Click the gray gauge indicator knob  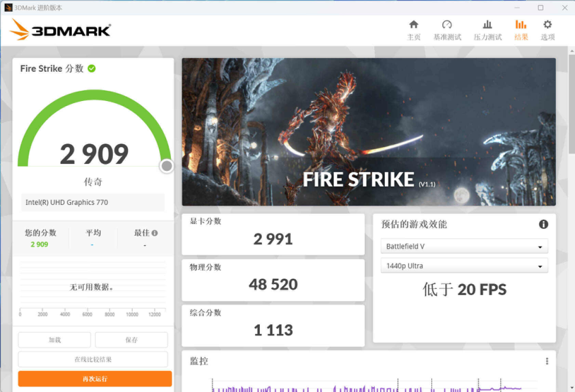point(167,166)
